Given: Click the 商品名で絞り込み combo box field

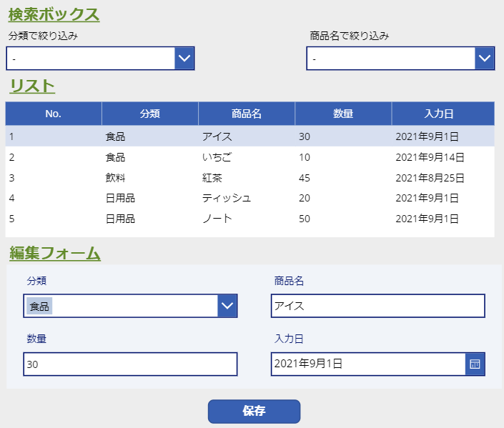Looking at the screenshot, I should (x=400, y=58).
